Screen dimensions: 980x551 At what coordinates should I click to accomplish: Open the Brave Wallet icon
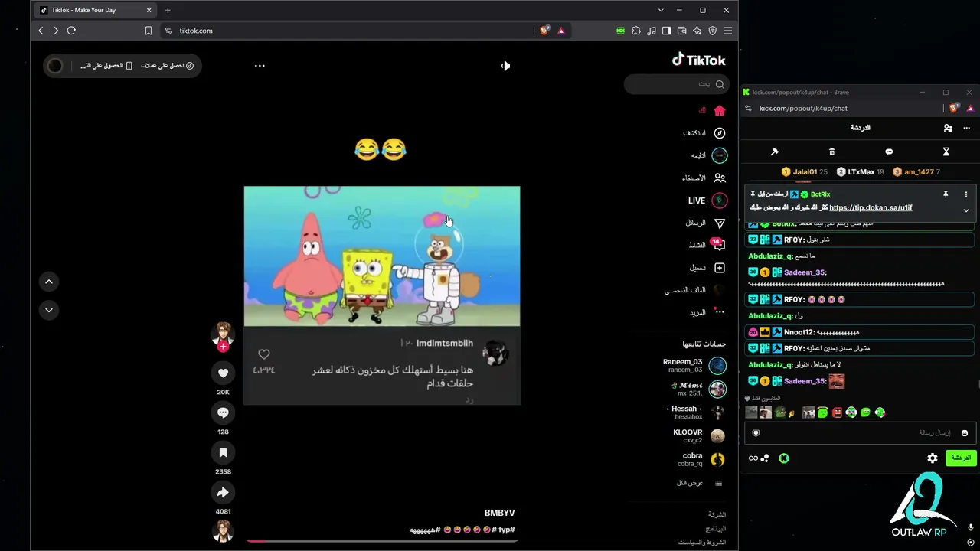pyautogui.click(x=681, y=31)
